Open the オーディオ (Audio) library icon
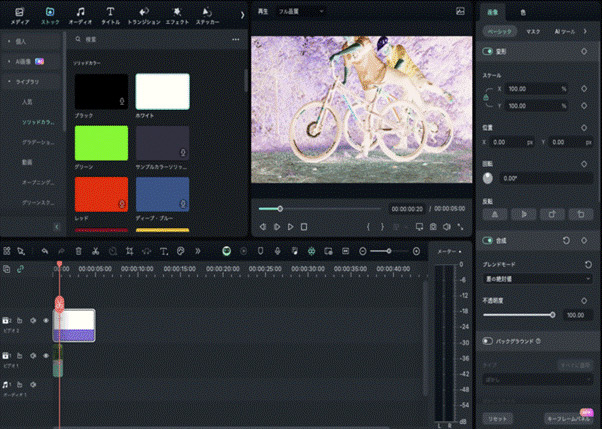 tap(80, 13)
